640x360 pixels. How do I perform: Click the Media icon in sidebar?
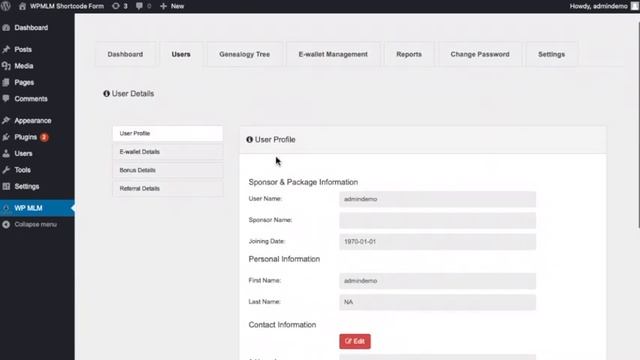6,66
